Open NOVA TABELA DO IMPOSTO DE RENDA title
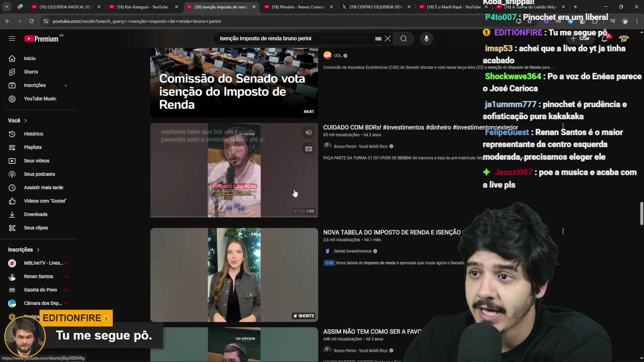The height and width of the screenshot is (362, 644). click(392, 232)
